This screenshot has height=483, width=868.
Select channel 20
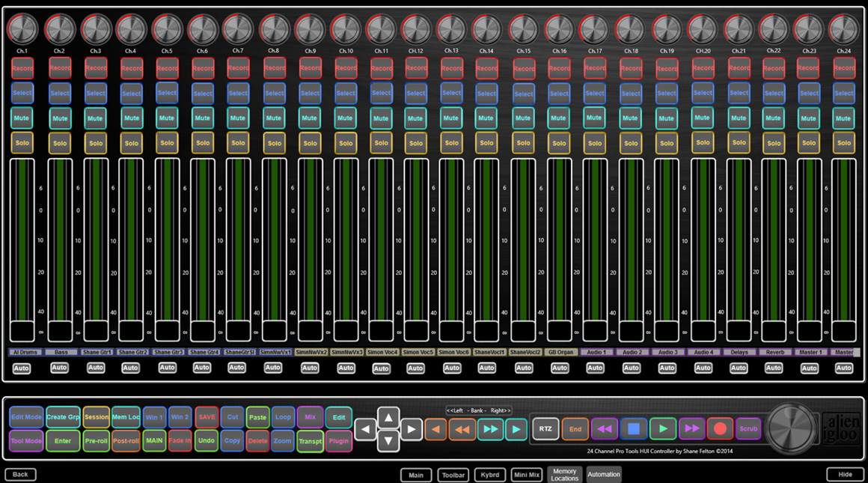703,93
